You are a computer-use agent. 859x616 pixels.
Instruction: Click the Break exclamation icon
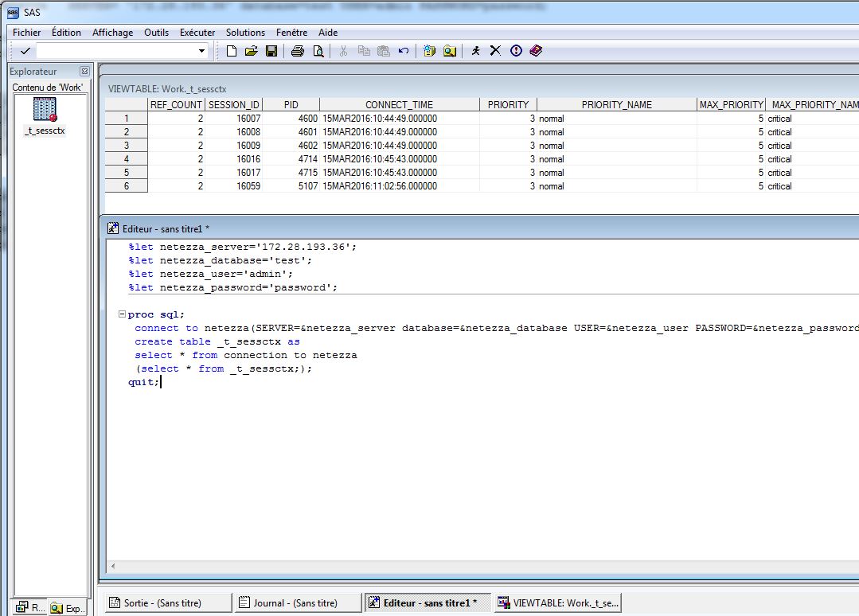[x=516, y=51]
